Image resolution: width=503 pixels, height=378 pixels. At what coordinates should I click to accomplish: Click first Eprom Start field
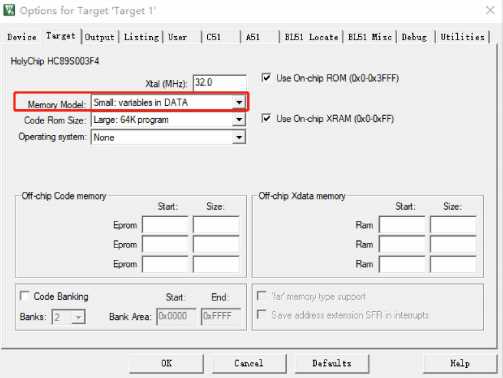(x=165, y=225)
